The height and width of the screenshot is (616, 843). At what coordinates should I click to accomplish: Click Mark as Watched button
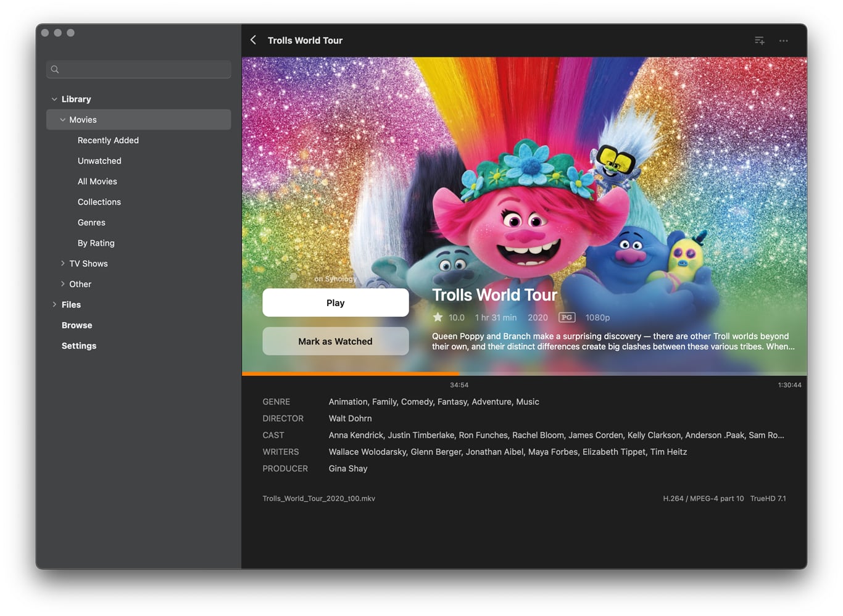point(336,341)
